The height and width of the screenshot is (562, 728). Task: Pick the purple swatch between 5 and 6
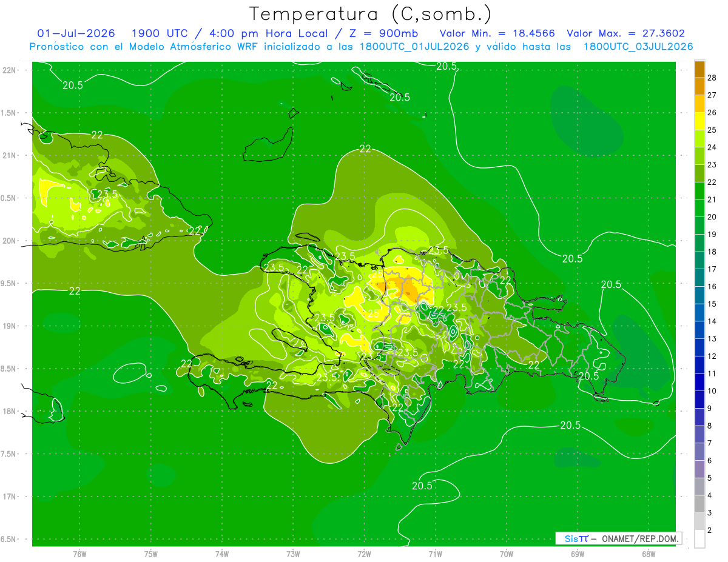click(699, 469)
